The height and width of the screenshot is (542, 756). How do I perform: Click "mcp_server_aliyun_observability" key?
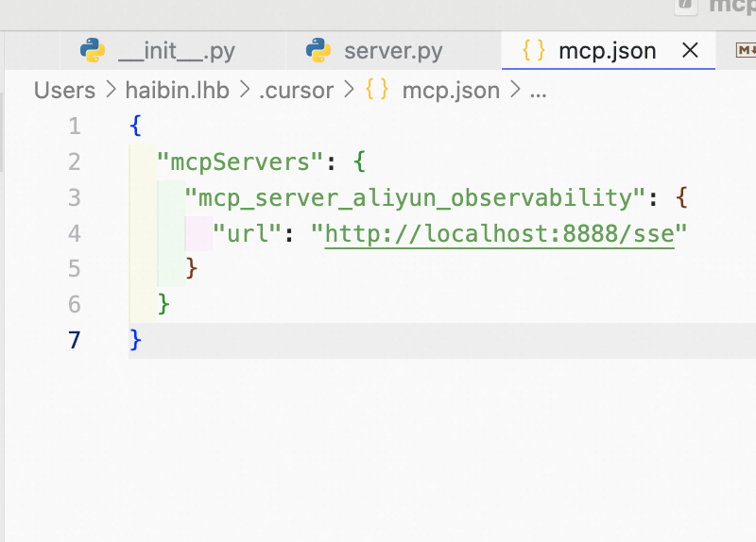(x=415, y=198)
